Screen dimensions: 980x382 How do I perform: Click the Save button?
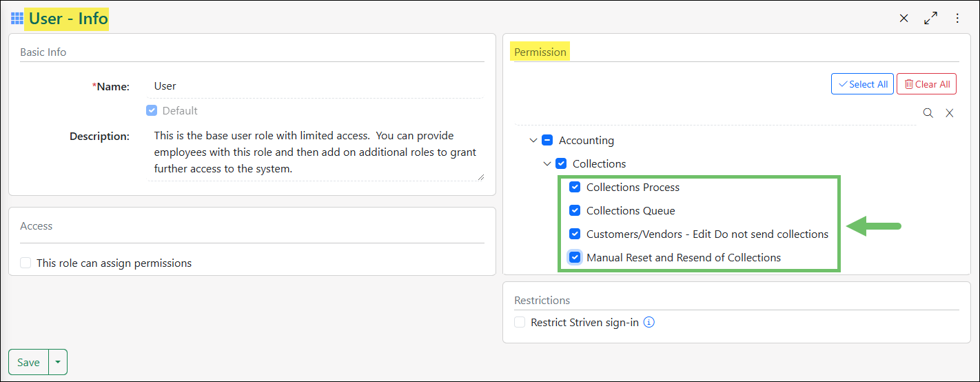click(x=28, y=362)
